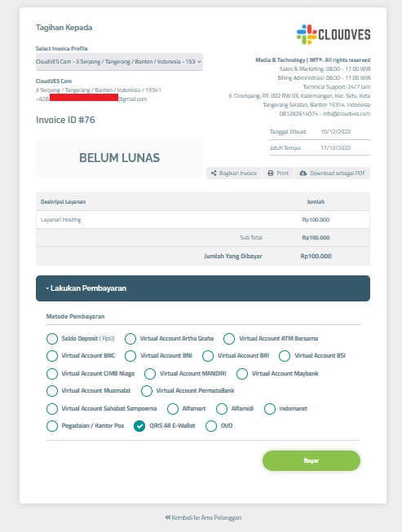Click the dropdown chevron on invoice profile
Image resolution: width=402 pixels, height=532 pixels.
click(x=199, y=62)
